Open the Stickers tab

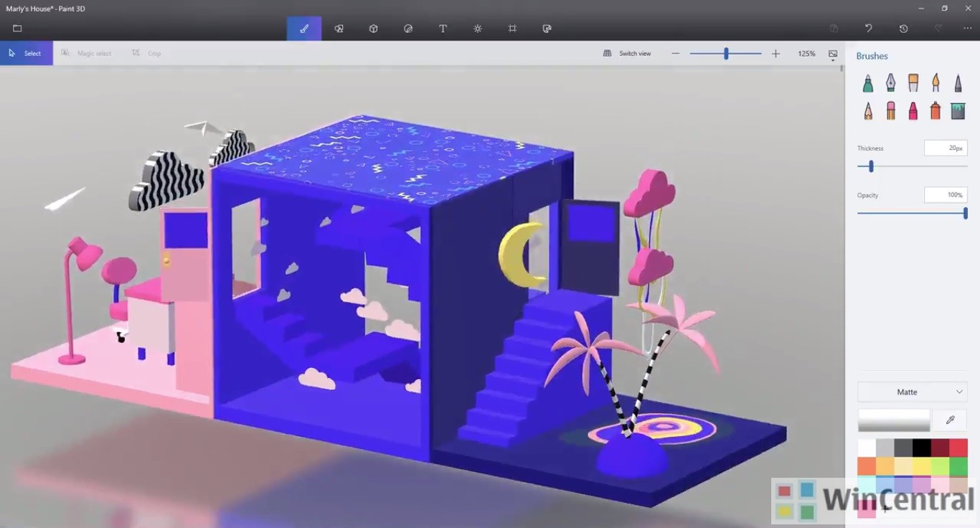(x=408, y=29)
